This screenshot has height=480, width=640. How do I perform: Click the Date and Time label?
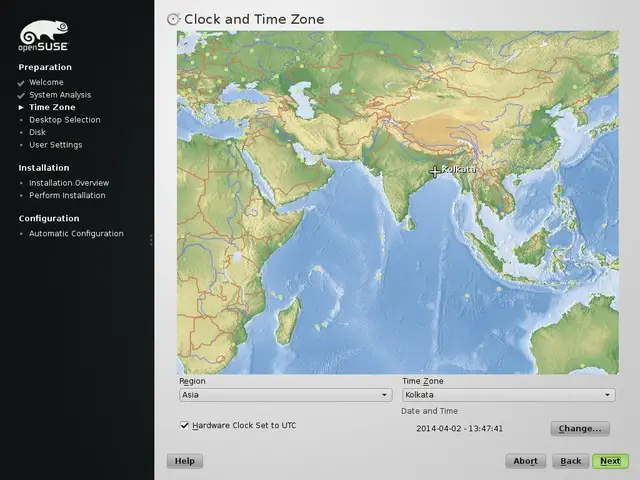[429, 411]
